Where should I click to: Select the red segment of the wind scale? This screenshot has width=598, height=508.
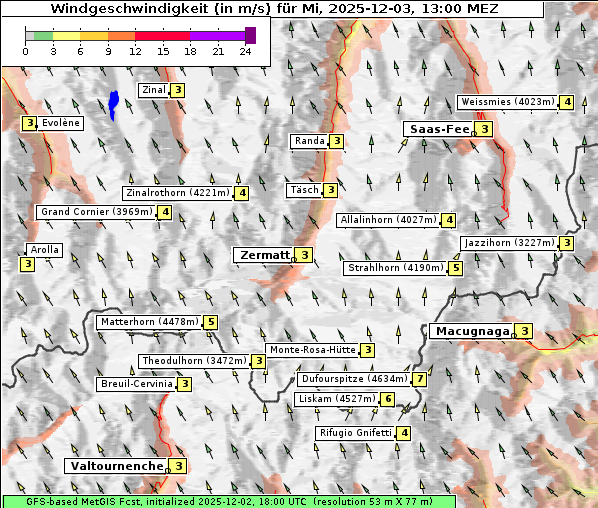(x=162, y=36)
